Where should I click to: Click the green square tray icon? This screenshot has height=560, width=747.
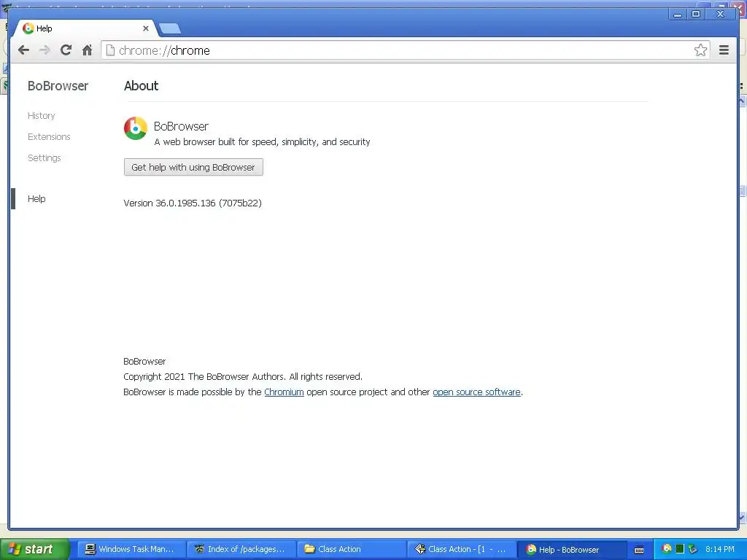(x=680, y=549)
